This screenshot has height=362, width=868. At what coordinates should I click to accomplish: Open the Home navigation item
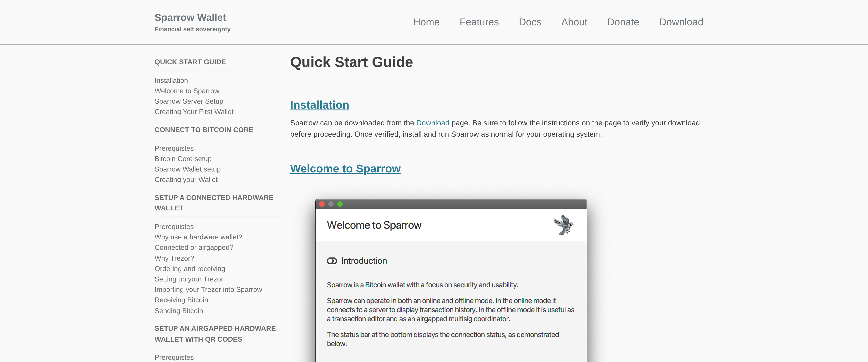[x=426, y=22]
